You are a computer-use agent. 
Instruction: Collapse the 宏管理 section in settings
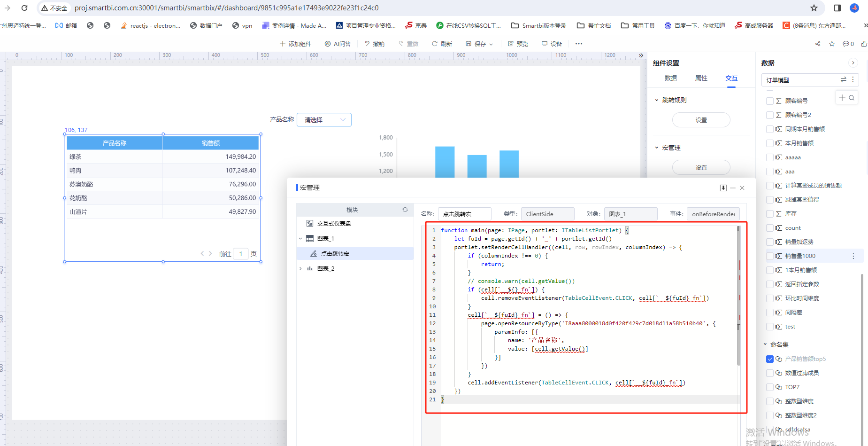coord(657,148)
